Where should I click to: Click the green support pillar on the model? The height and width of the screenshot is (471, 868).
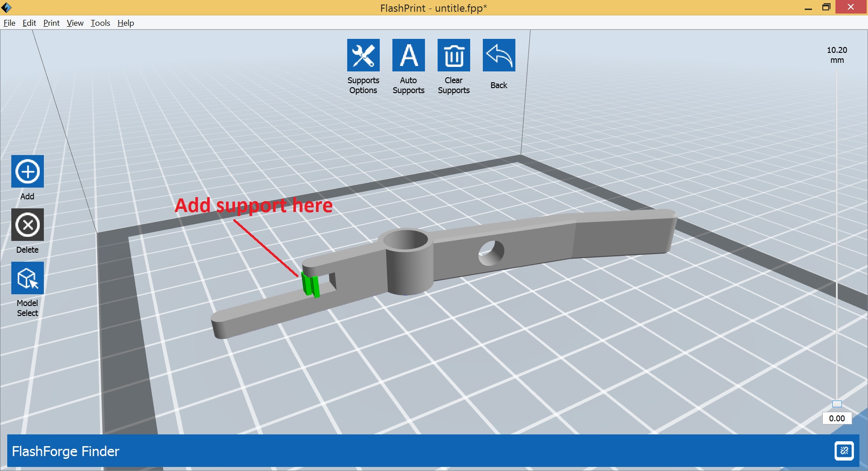(310, 285)
